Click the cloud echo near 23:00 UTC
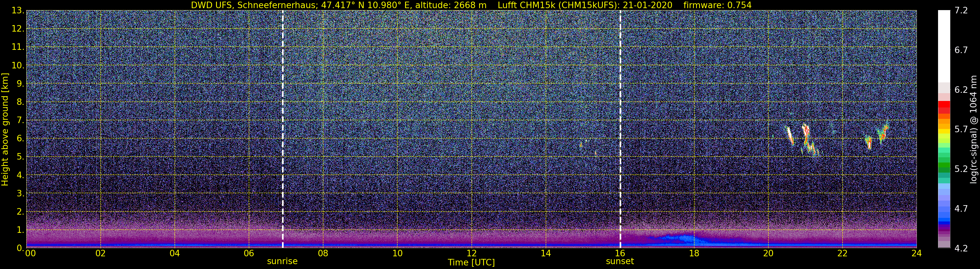The image size is (980, 269). tap(883, 133)
